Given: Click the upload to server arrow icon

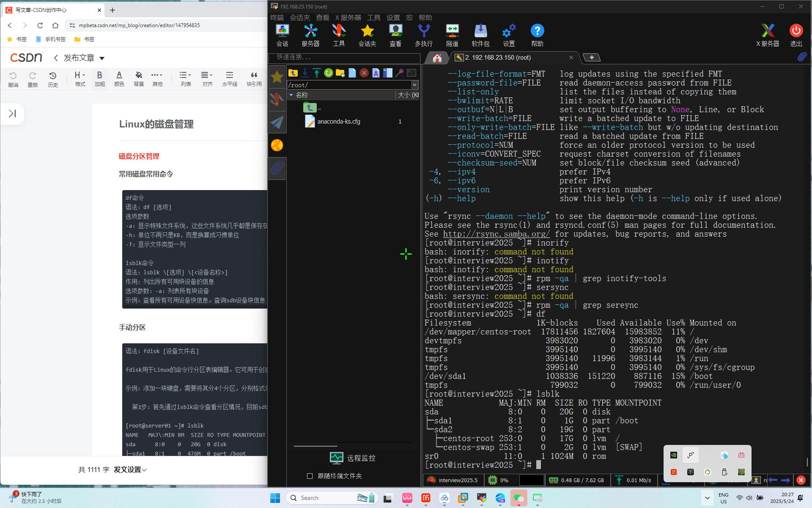Looking at the screenshot, I should pos(317,73).
